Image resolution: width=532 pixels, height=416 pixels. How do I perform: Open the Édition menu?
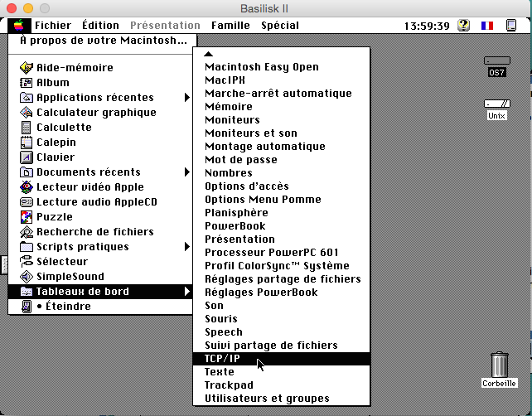point(100,26)
